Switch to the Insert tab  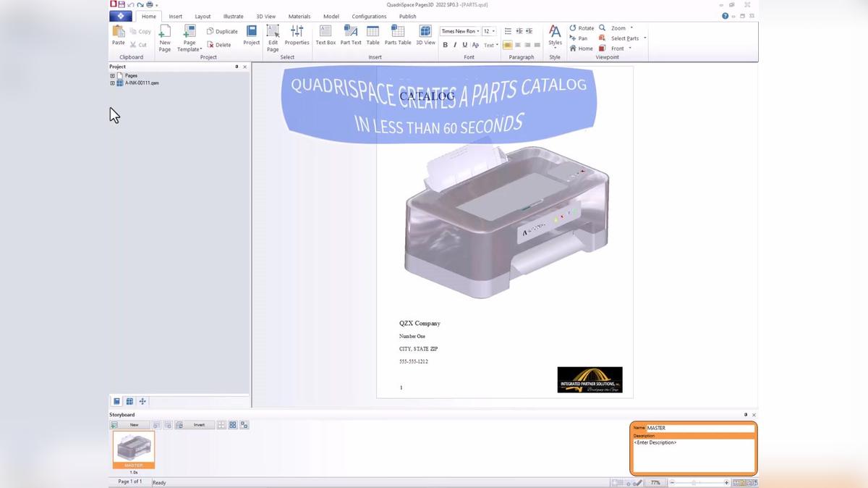click(x=176, y=16)
